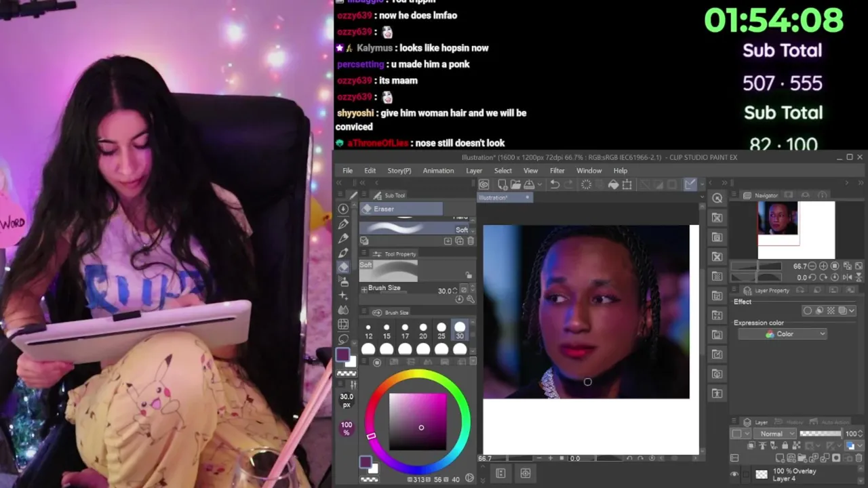Open the File menu
The height and width of the screenshot is (488, 868).
click(348, 171)
